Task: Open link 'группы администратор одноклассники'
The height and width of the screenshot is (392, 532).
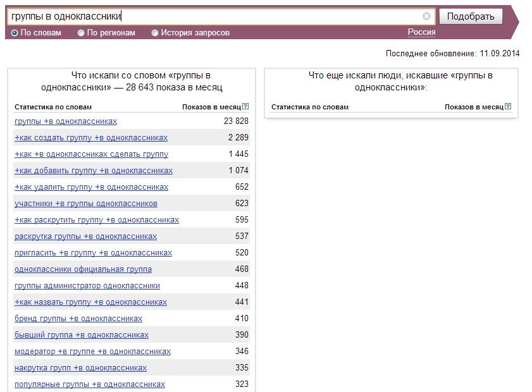Action: (x=87, y=286)
